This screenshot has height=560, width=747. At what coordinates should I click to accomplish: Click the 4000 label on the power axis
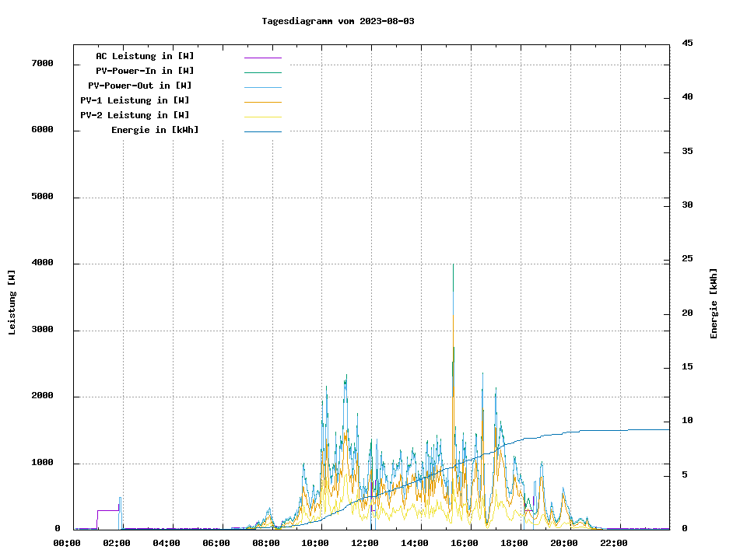pyautogui.click(x=42, y=263)
